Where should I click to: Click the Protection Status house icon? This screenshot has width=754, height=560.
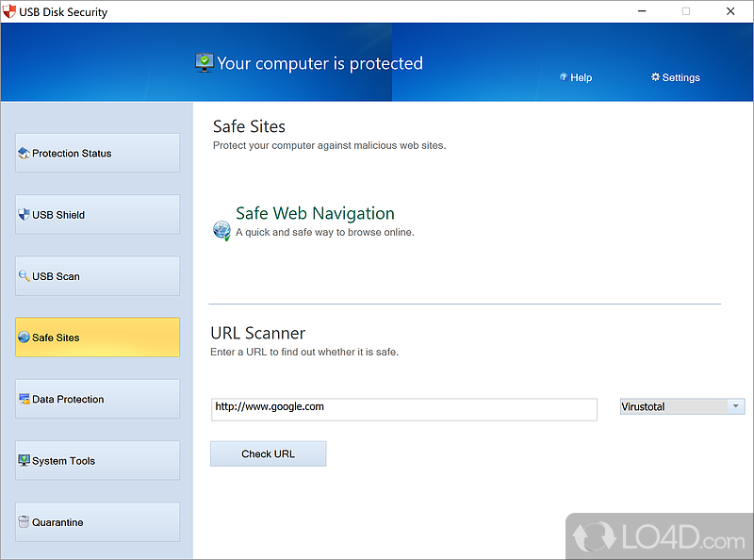coord(24,154)
